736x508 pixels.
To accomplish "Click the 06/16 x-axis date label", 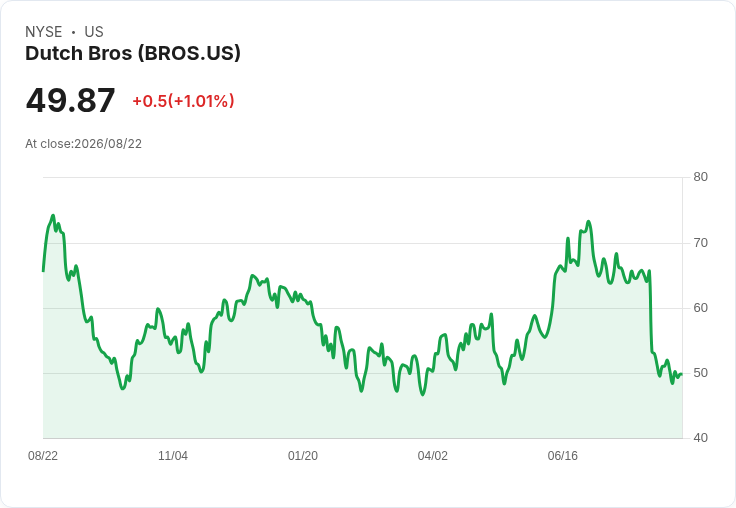I will [563, 455].
